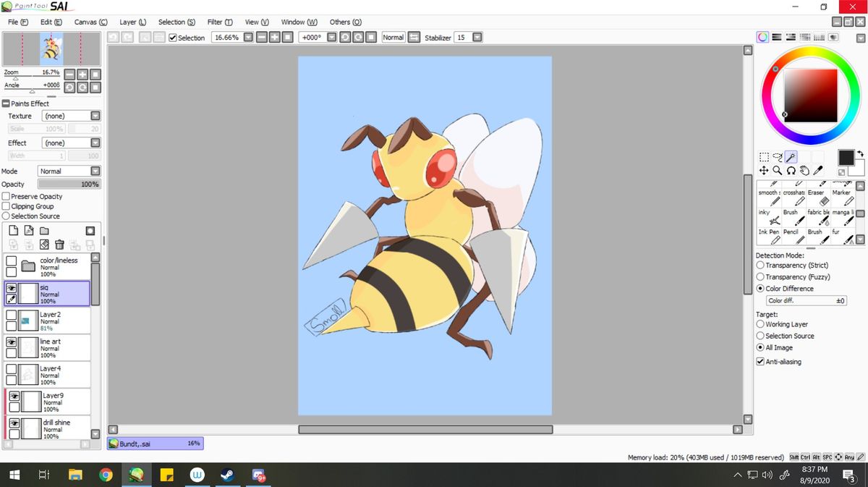The width and height of the screenshot is (868, 487).
Task: Select the Move tool
Action: (x=763, y=171)
